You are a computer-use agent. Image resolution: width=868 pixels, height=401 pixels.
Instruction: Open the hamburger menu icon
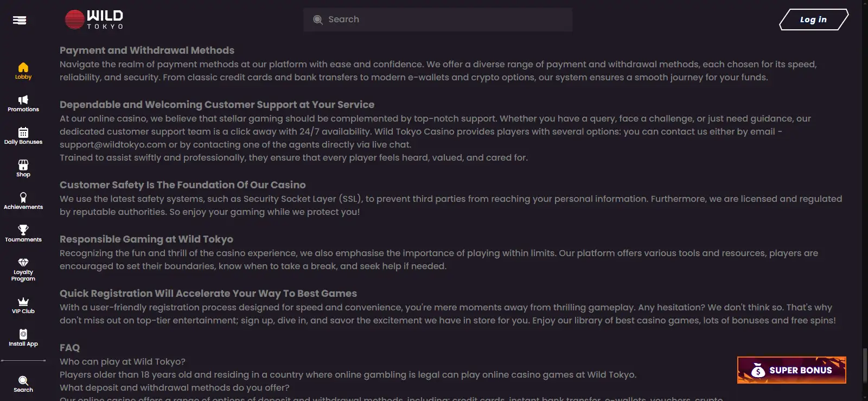click(x=20, y=20)
